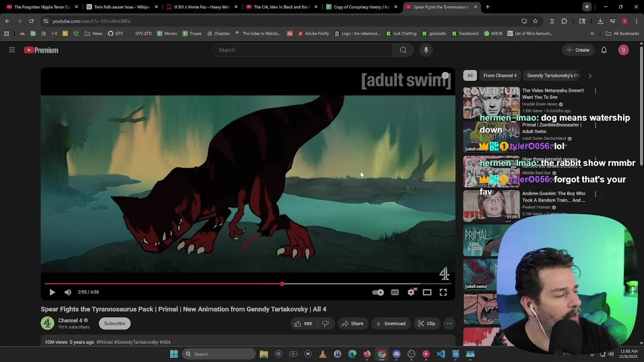The height and width of the screenshot is (362, 644).
Task: Turn on closed captions CC button
Action: pyautogui.click(x=395, y=292)
